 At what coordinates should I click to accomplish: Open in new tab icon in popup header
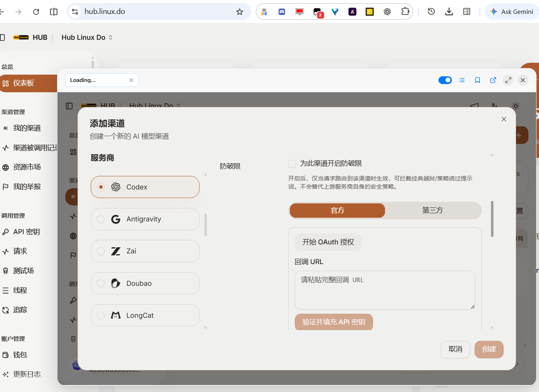point(493,80)
